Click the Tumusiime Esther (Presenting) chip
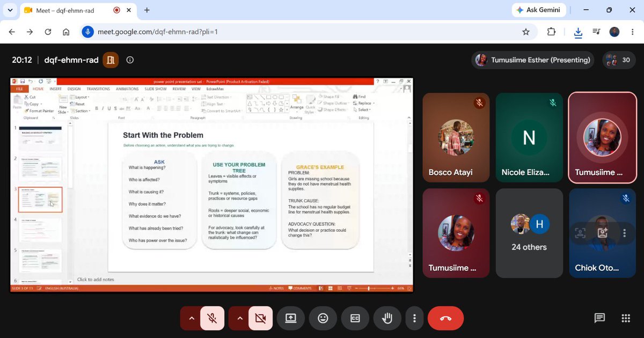This screenshot has height=338, width=644. tap(533, 60)
